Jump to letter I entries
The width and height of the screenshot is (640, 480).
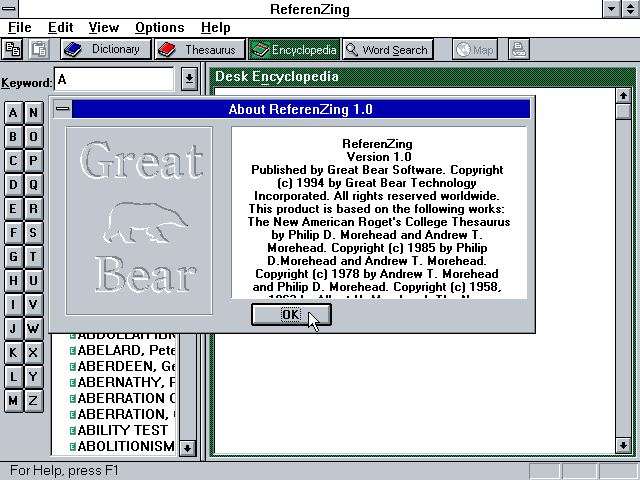coord(13,305)
